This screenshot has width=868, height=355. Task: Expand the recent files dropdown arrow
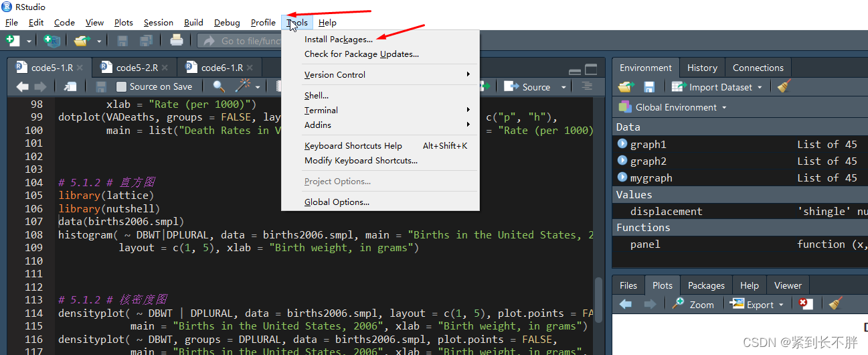[99, 42]
